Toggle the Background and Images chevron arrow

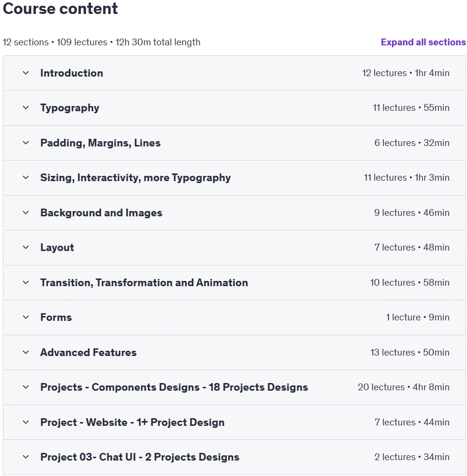pyautogui.click(x=26, y=212)
